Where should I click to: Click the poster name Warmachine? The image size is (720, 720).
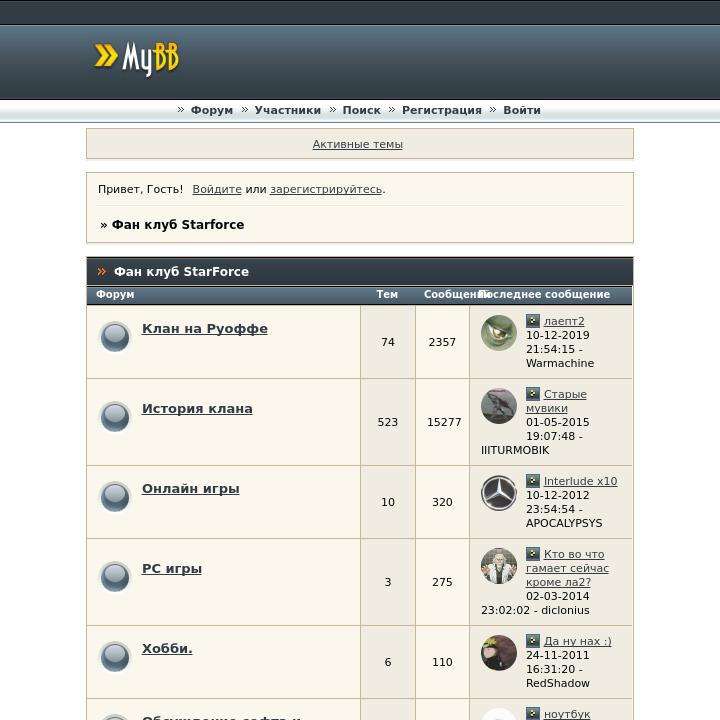click(x=560, y=363)
